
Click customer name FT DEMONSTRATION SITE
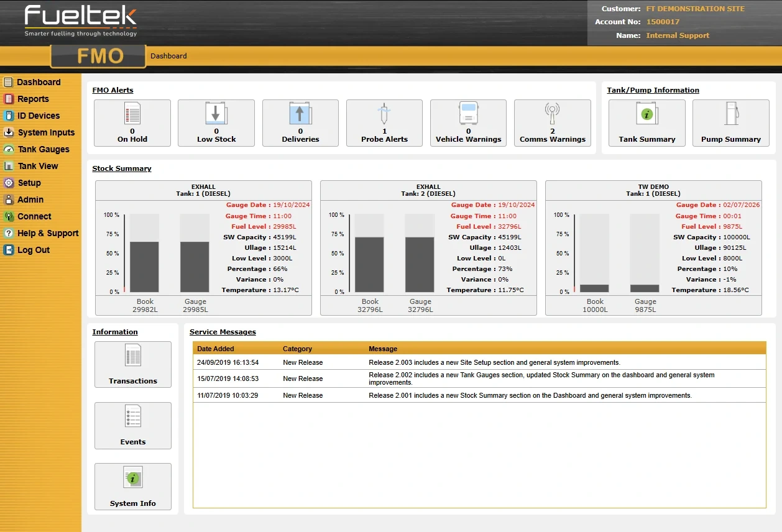click(x=695, y=9)
